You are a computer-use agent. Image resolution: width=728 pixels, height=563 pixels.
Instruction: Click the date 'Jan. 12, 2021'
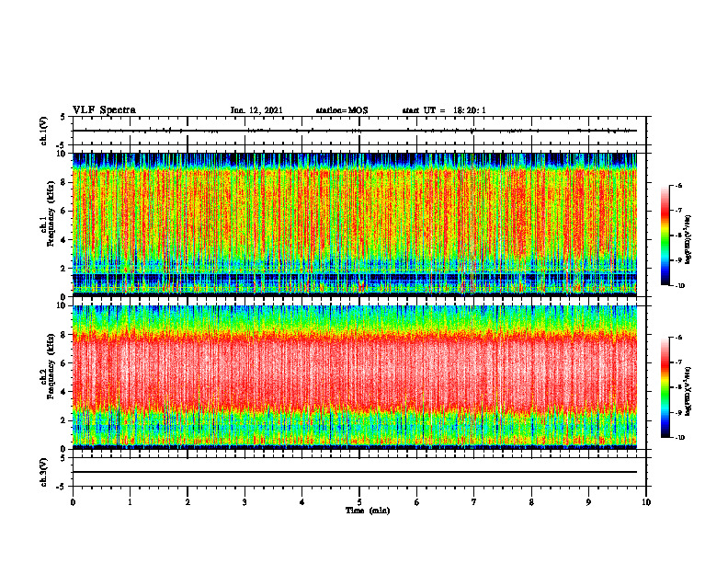[x=256, y=110]
